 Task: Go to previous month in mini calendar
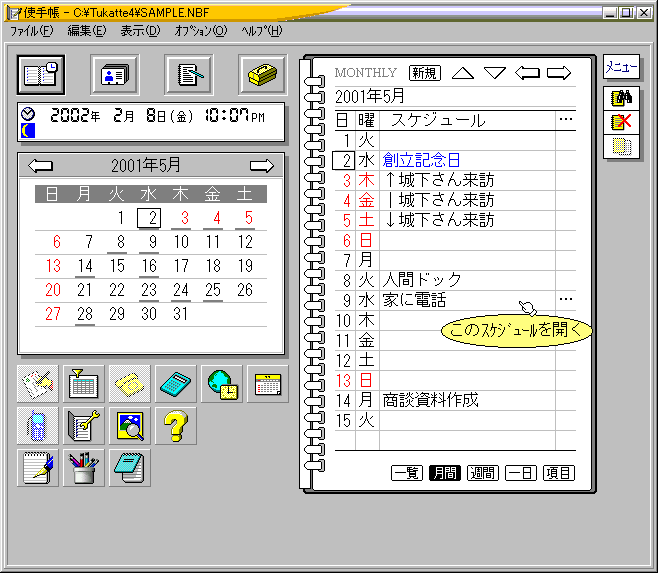click(x=40, y=166)
